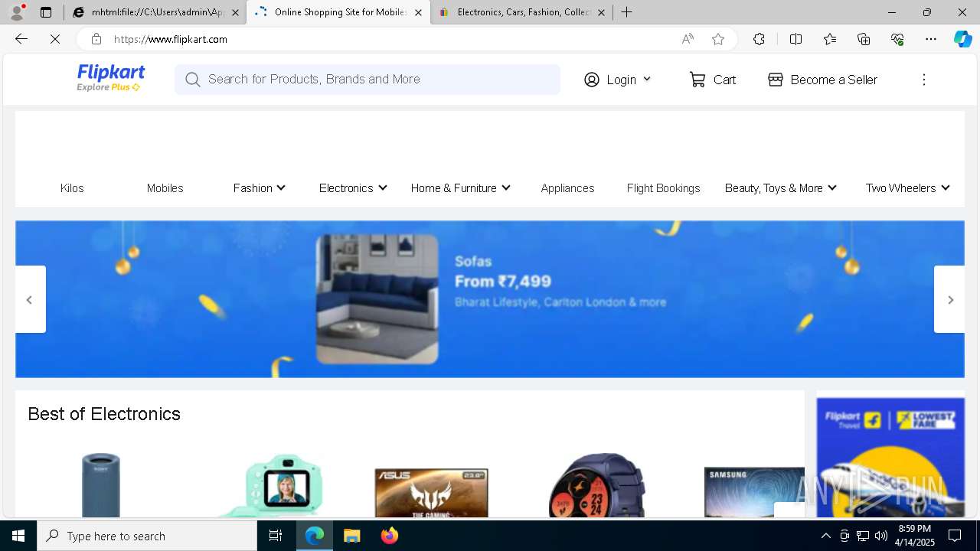Open Browser essentials heart icon
980x551 pixels.
[897, 39]
